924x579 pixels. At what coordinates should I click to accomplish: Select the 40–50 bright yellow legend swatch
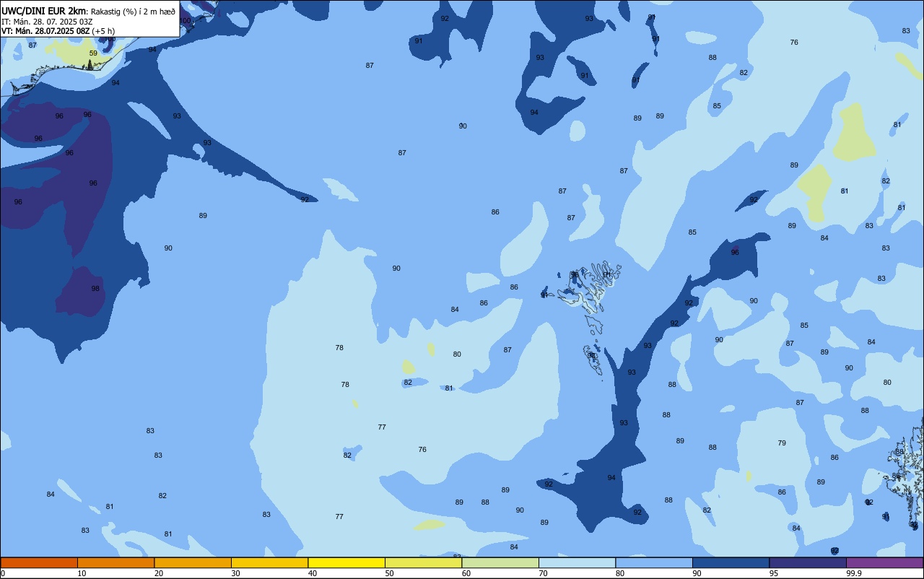point(346,563)
